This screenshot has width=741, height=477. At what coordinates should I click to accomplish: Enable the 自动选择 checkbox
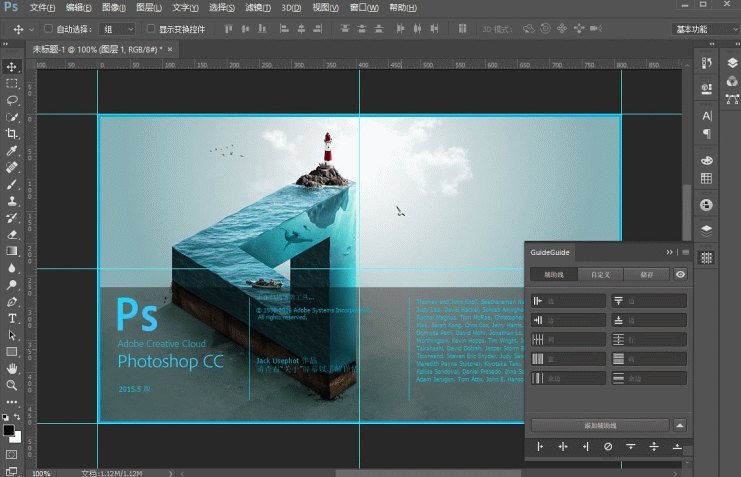click(x=48, y=29)
